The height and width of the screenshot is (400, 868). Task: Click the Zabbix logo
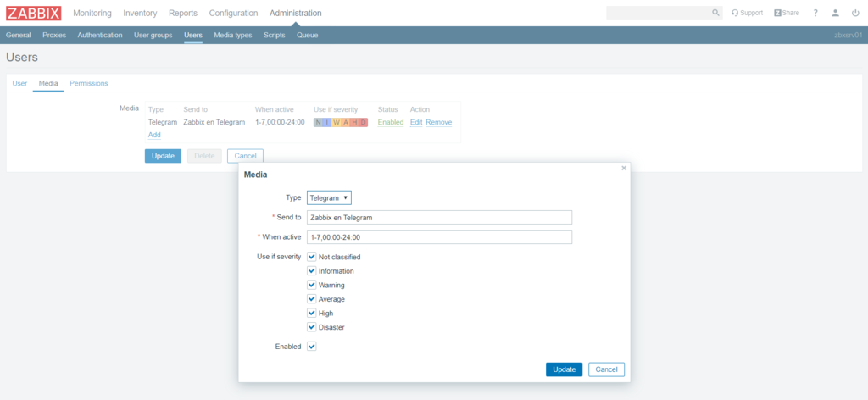[33, 13]
